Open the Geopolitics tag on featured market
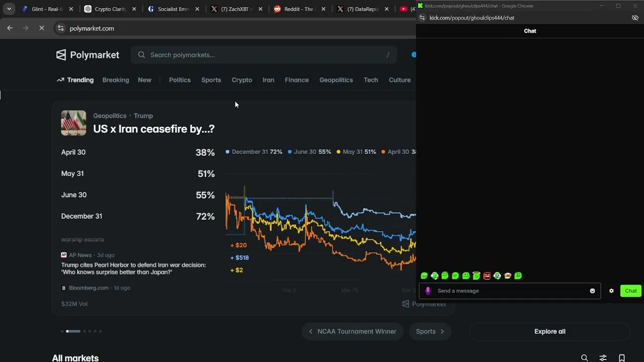The height and width of the screenshot is (362, 644). (x=109, y=116)
